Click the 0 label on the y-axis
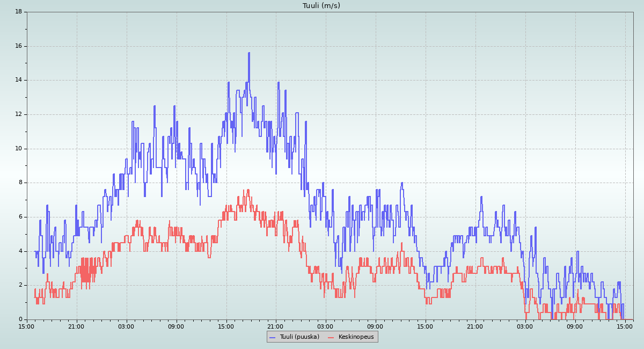Screen dimensions: 644x349 [20, 319]
